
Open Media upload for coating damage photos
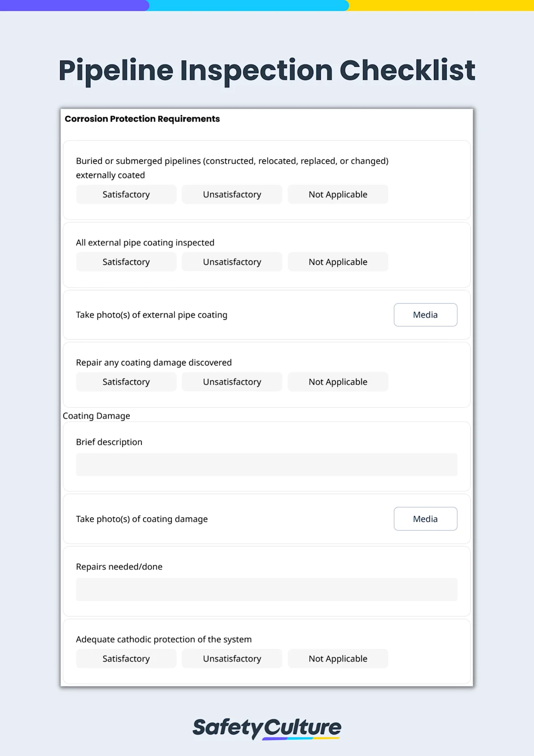coord(425,519)
